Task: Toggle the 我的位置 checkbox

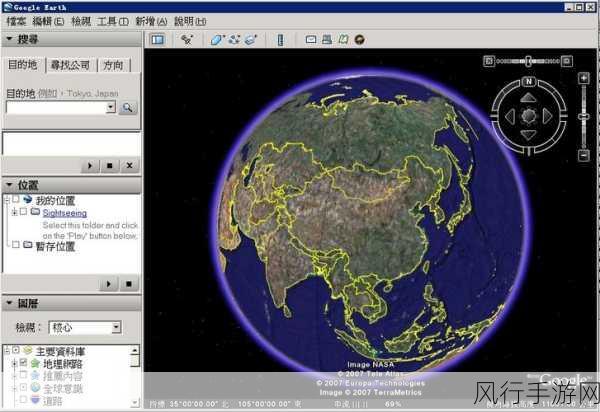Action: [16, 199]
